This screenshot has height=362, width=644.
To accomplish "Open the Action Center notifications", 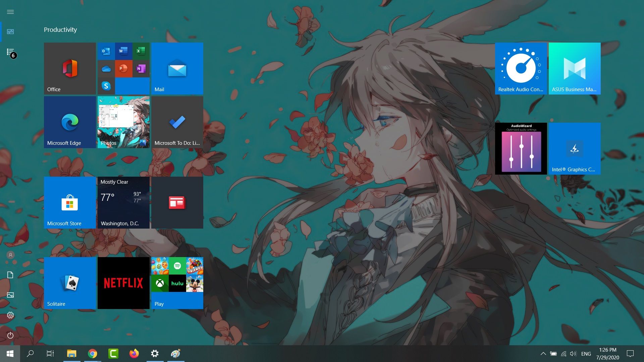I will click(x=630, y=354).
